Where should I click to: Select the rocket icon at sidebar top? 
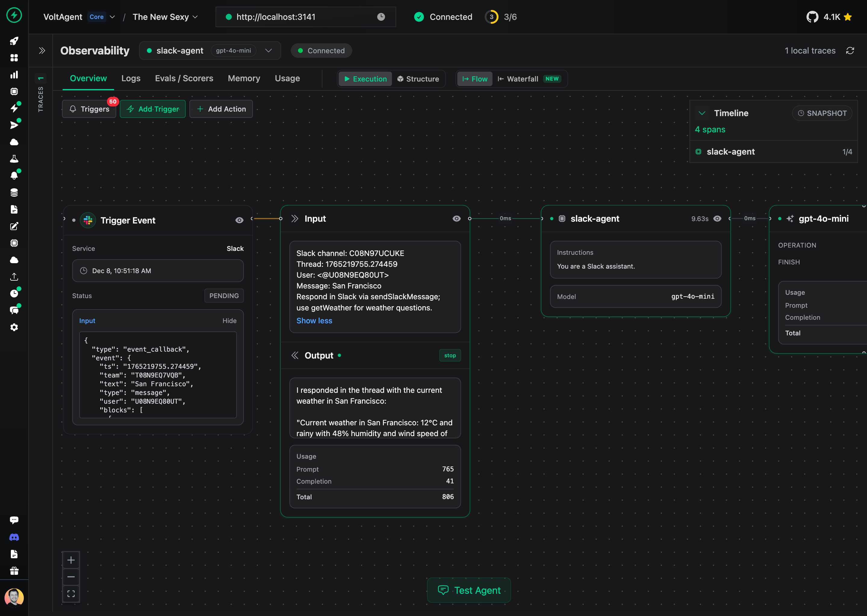(14, 41)
